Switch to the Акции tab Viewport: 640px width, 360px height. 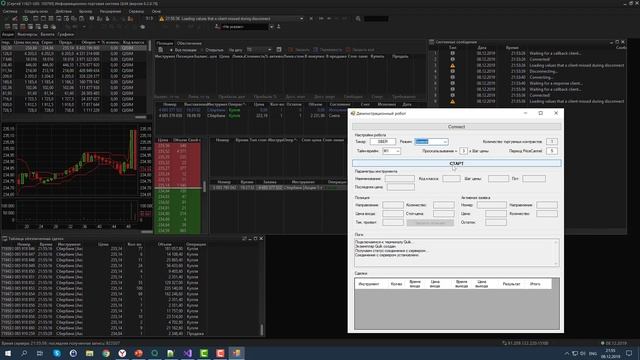pyautogui.click(x=7, y=35)
